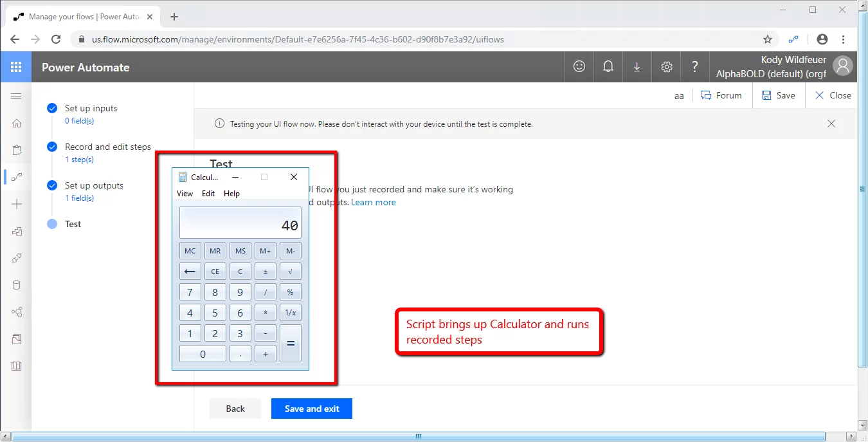Click the CE key in Calculator

[215, 272]
